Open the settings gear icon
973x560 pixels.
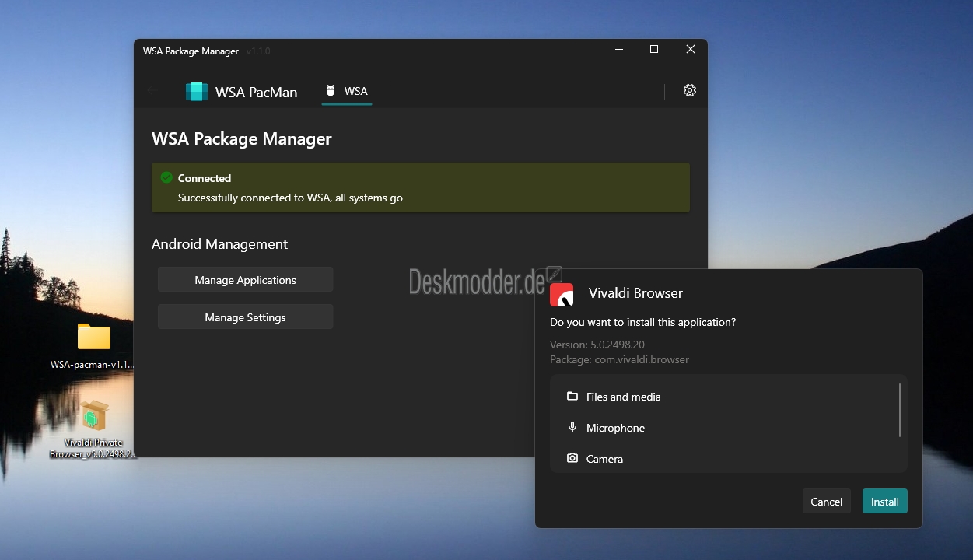coord(690,90)
